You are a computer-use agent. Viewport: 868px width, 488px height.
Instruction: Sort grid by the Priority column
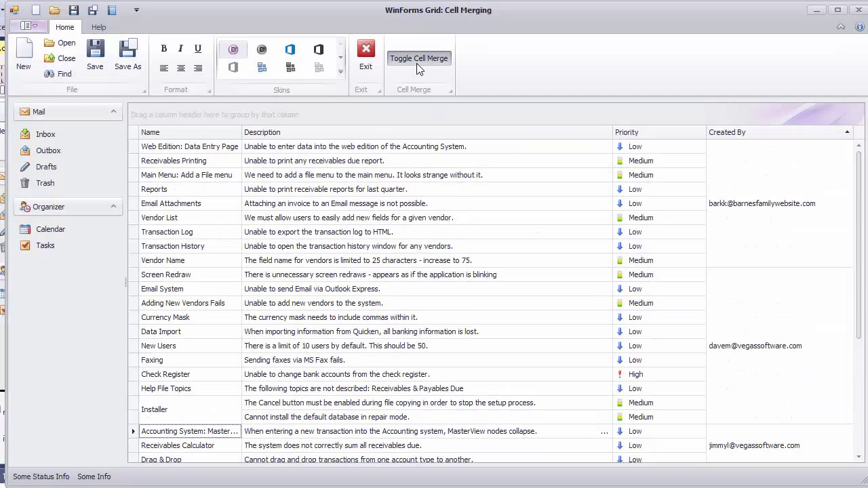659,132
